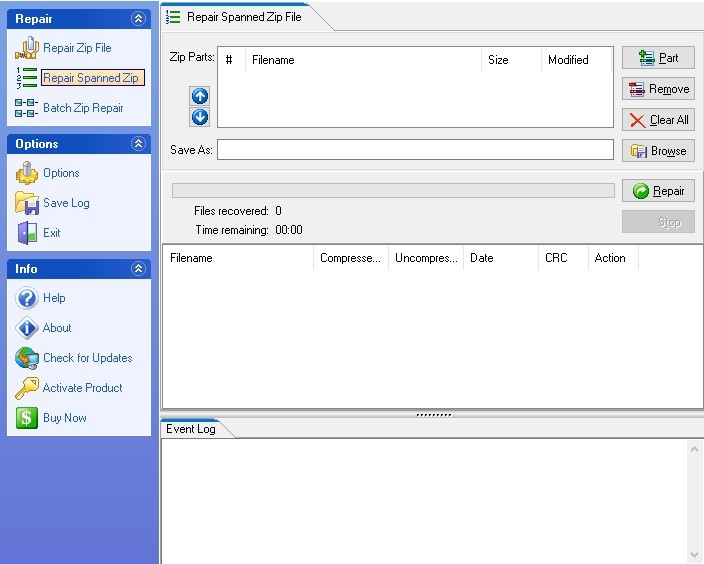Click the Exit door icon

[x=26, y=233]
